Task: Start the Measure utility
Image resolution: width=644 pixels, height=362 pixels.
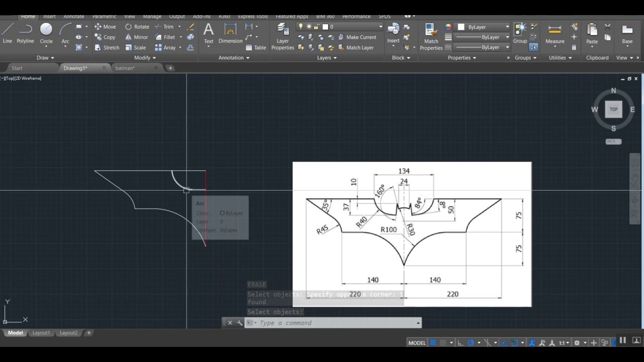Action: click(x=554, y=33)
